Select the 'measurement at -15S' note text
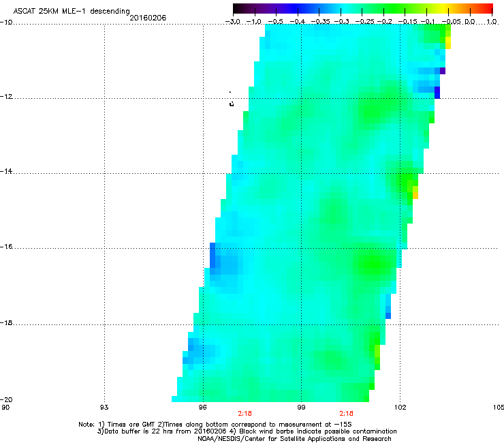The image size is (504, 443). point(315,425)
